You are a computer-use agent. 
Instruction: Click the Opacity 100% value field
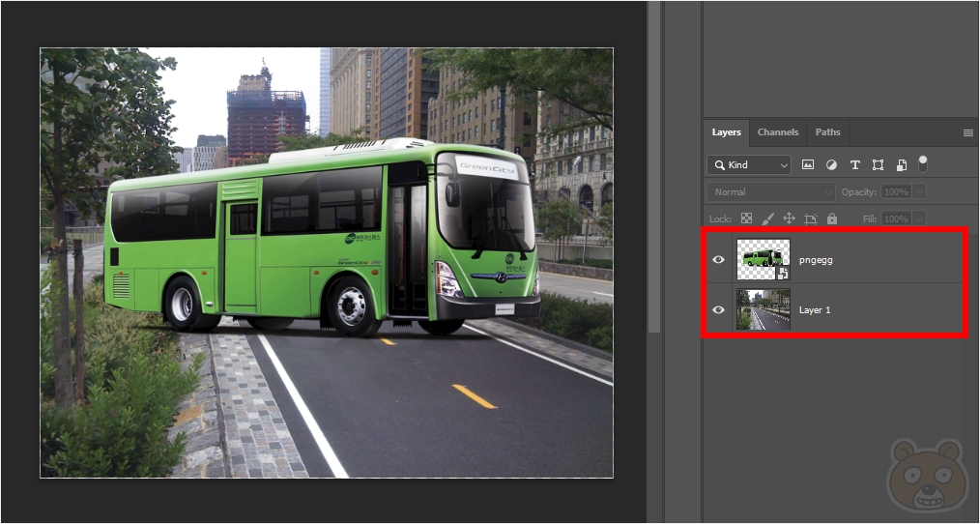coord(896,192)
